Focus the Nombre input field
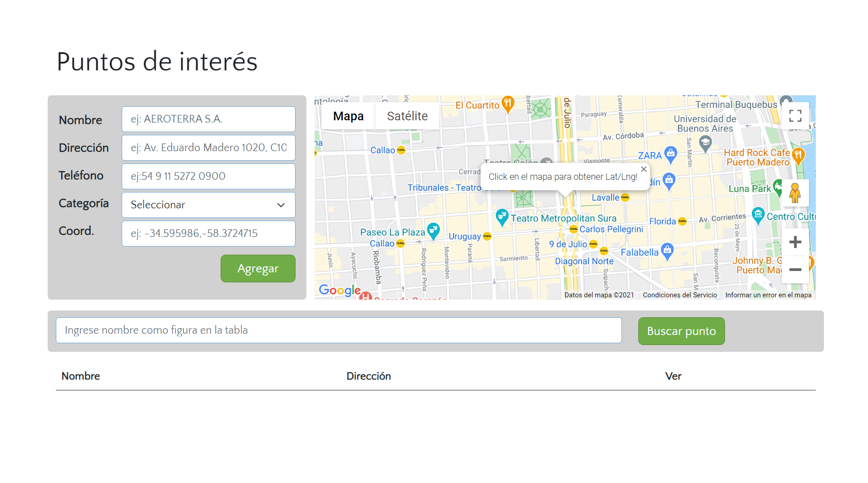868x483 pixels. click(208, 119)
